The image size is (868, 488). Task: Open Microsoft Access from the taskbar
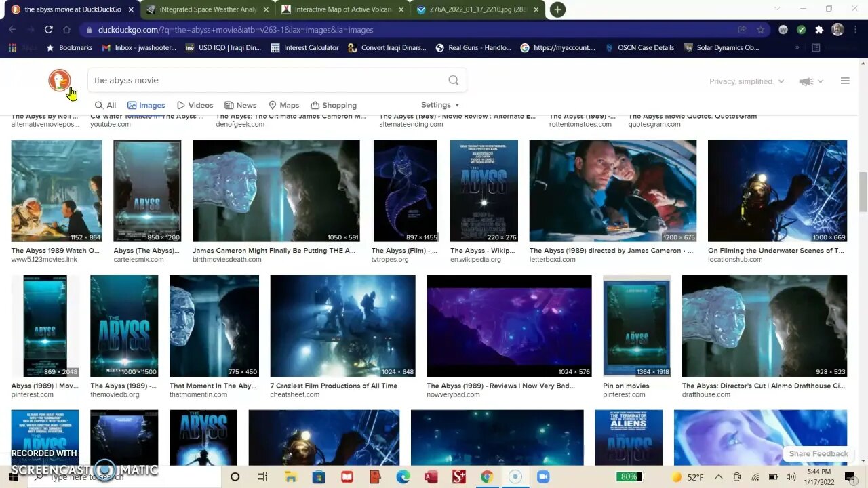[x=431, y=477]
